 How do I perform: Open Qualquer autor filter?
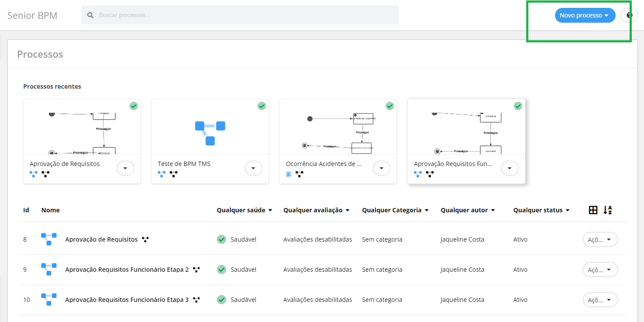[x=467, y=210]
